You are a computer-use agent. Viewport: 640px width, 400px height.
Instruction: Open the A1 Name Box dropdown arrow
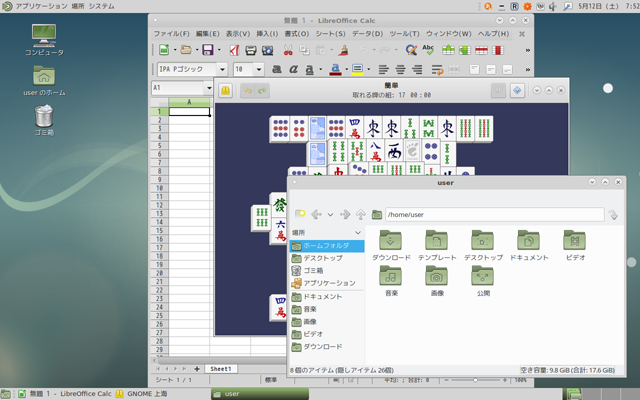pos(209,88)
